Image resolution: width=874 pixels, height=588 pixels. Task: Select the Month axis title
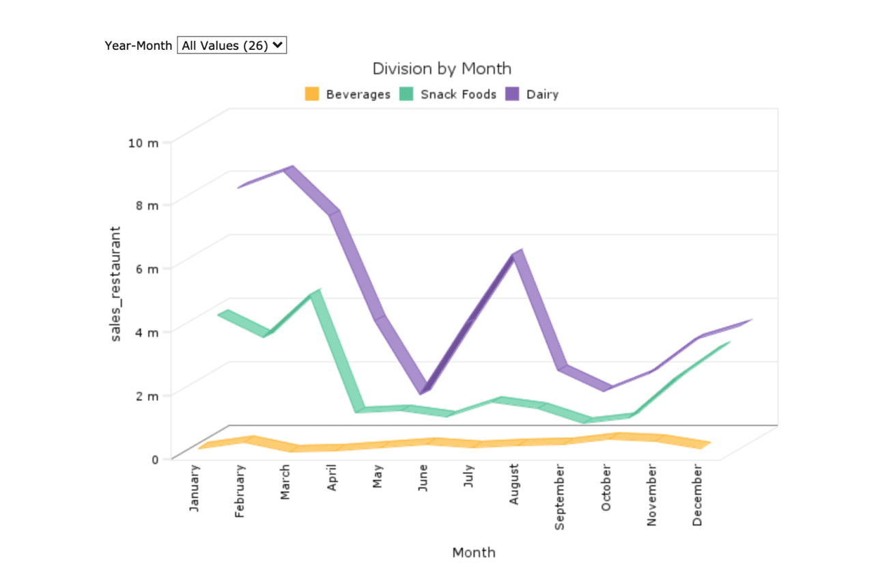coord(473,552)
